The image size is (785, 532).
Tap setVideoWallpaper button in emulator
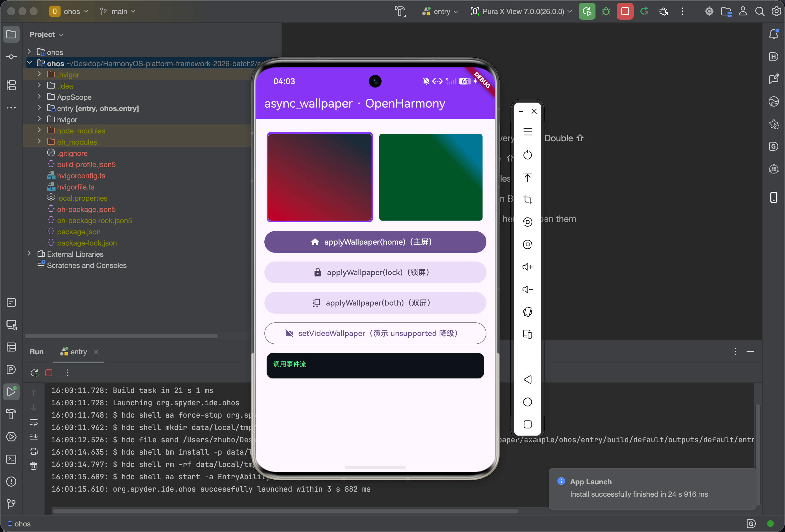[x=375, y=333]
